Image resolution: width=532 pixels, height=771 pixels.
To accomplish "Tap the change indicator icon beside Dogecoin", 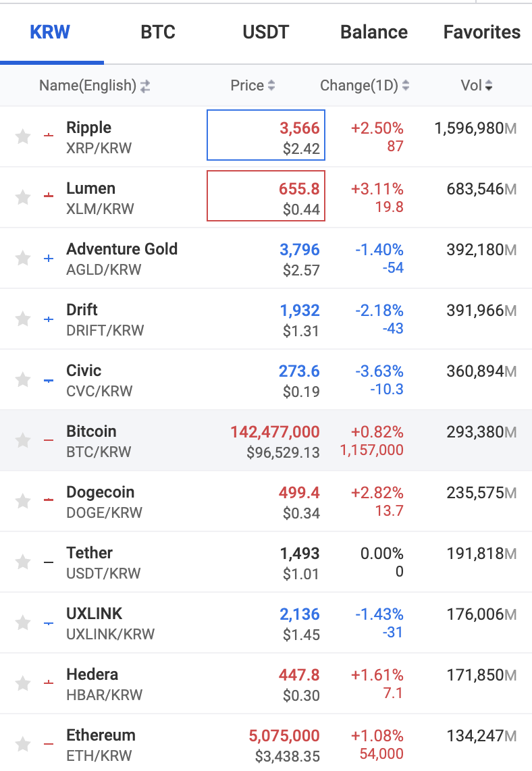I will 47,500.
